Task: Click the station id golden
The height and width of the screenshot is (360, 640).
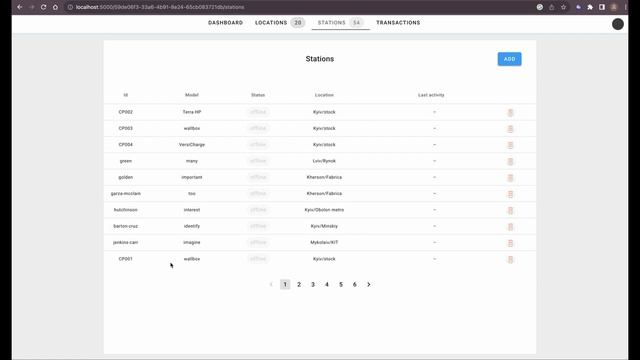Action: [126, 177]
